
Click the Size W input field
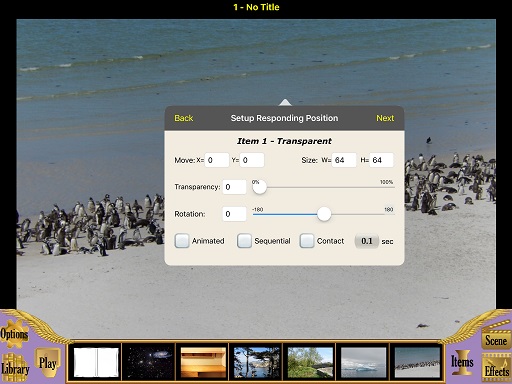point(344,160)
